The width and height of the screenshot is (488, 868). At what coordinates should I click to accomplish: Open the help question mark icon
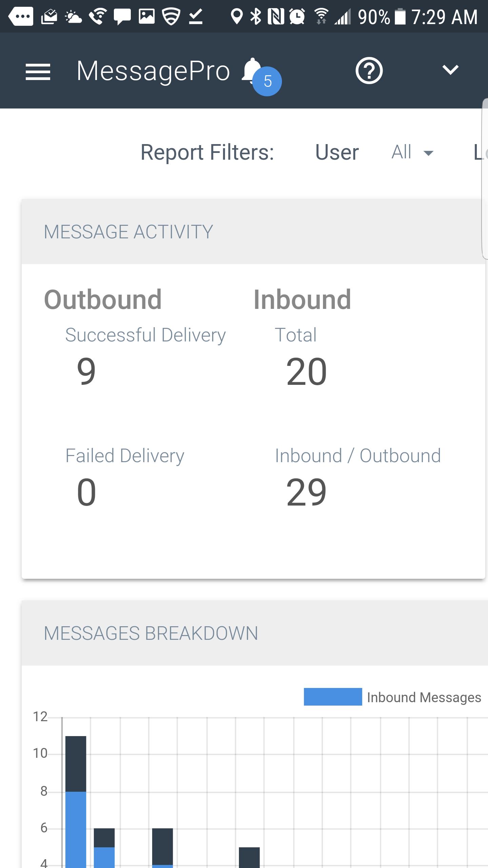click(x=369, y=71)
